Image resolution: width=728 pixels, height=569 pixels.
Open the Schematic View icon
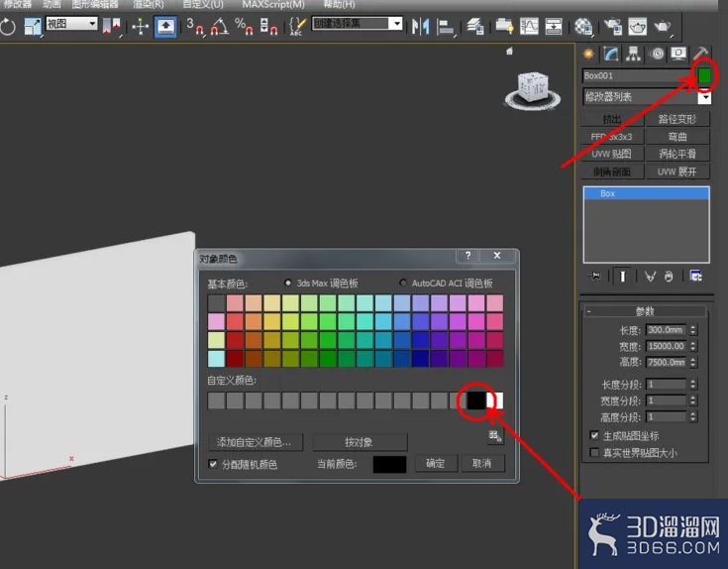[554, 26]
